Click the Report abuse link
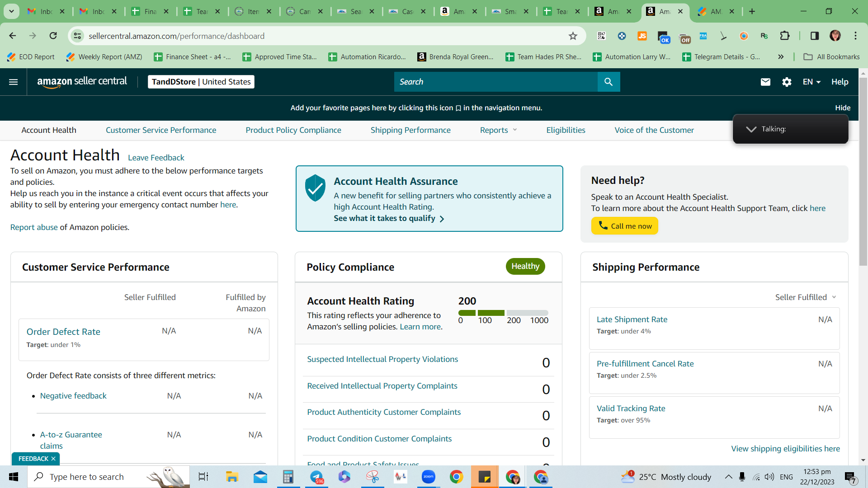The image size is (868, 488). (x=34, y=227)
